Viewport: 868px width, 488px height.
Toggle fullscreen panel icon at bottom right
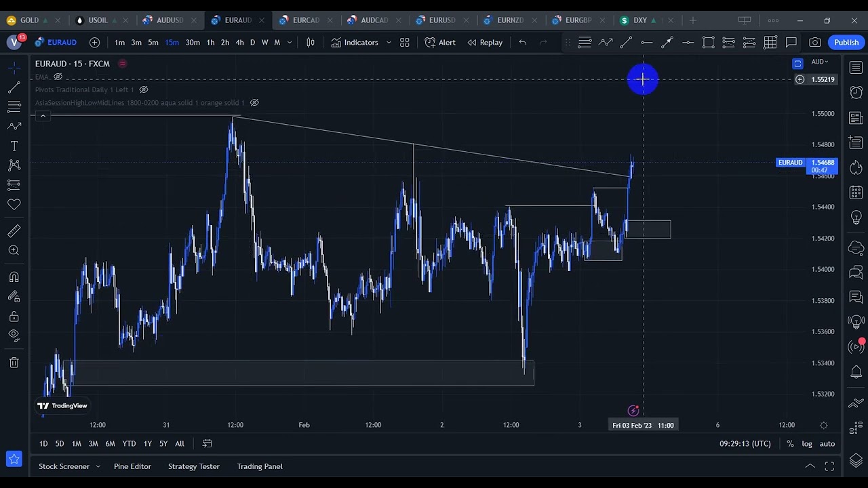click(x=829, y=466)
